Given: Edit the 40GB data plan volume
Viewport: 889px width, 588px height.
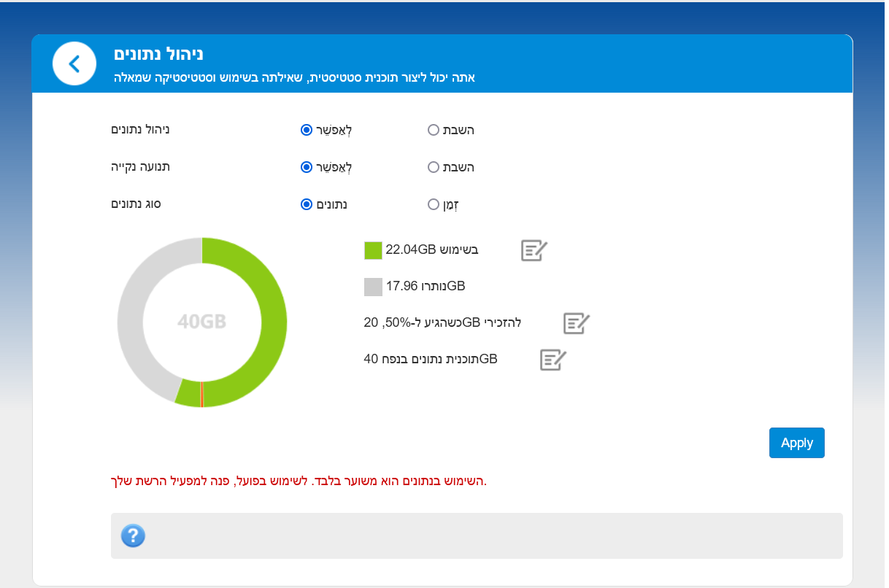Looking at the screenshot, I should coord(553,360).
